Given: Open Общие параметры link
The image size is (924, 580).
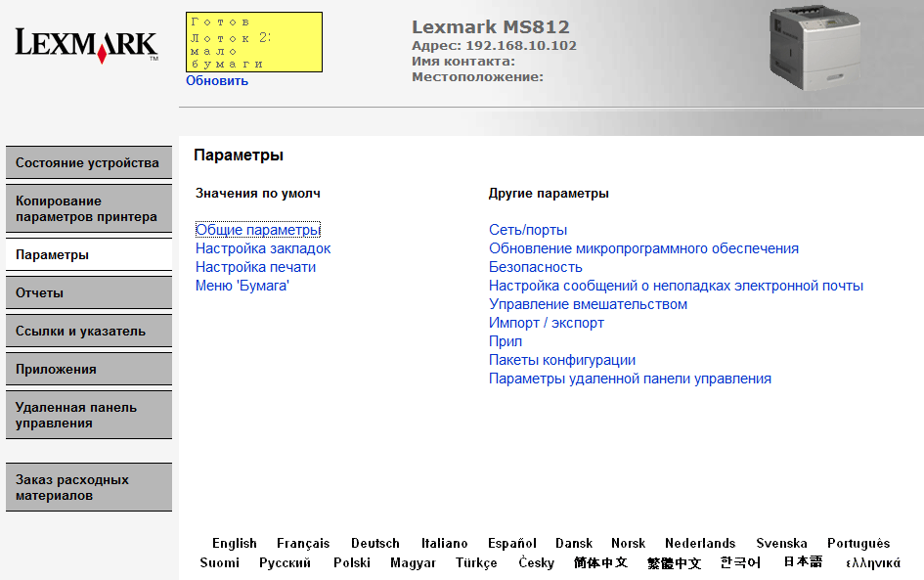Looking at the screenshot, I should [x=258, y=230].
